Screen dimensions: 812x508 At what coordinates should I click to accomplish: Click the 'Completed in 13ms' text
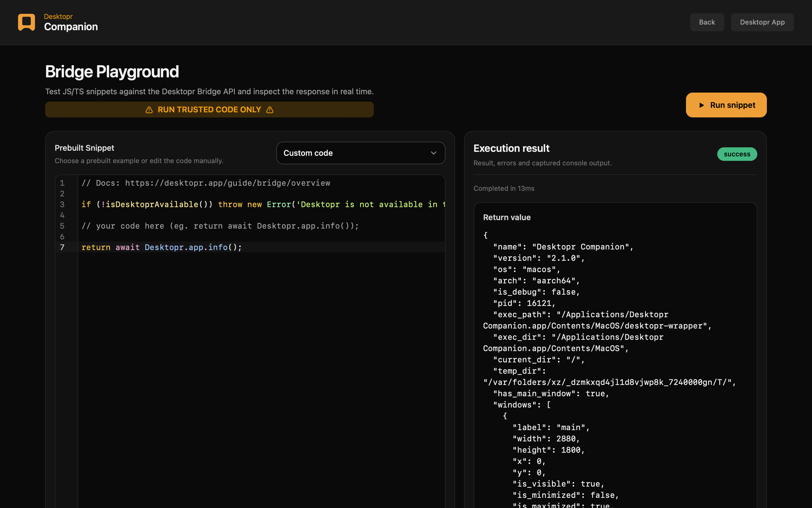504,189
